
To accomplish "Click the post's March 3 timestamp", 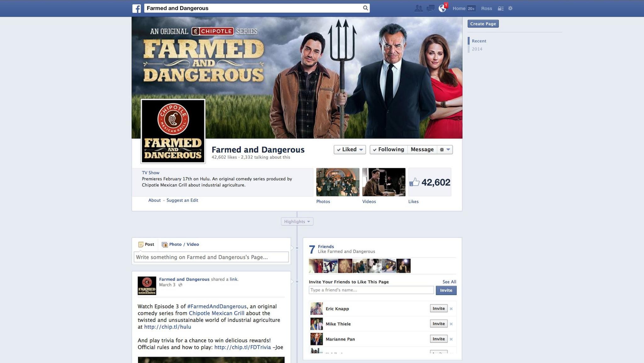I will coord(167,285).
